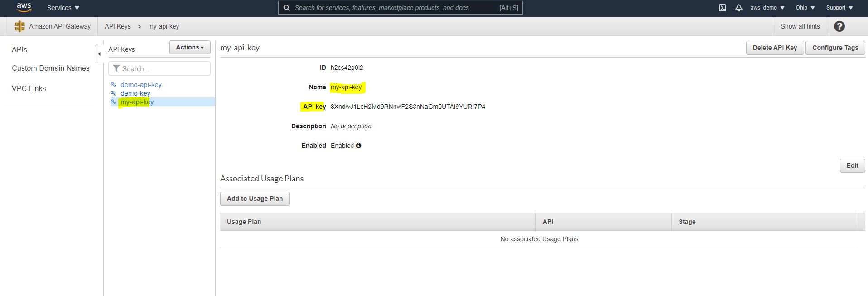Click the Configure Tags button
868x296 pixels.
tap(835, 48)
